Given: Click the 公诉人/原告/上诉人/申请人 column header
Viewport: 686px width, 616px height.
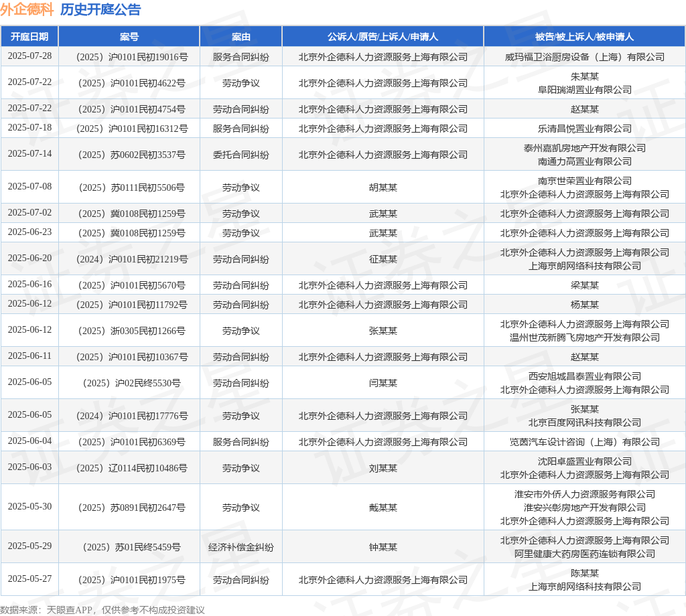Looking at the screenshot, I should (383, 37).
